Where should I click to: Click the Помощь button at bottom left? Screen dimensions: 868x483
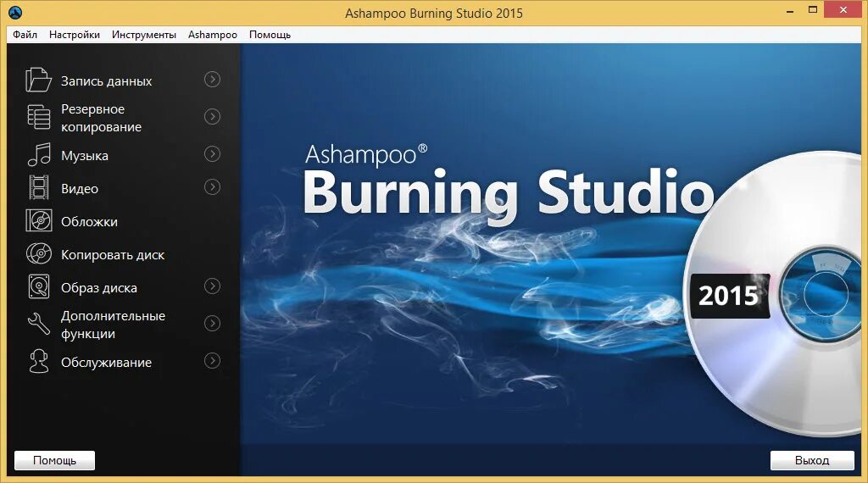pyautogui.click(x=54, y=460)
